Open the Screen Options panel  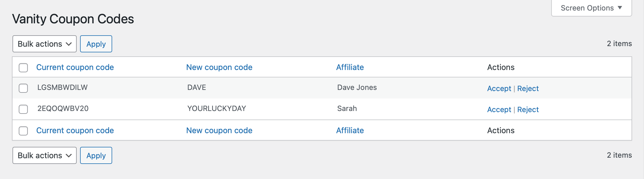(591, 8)
